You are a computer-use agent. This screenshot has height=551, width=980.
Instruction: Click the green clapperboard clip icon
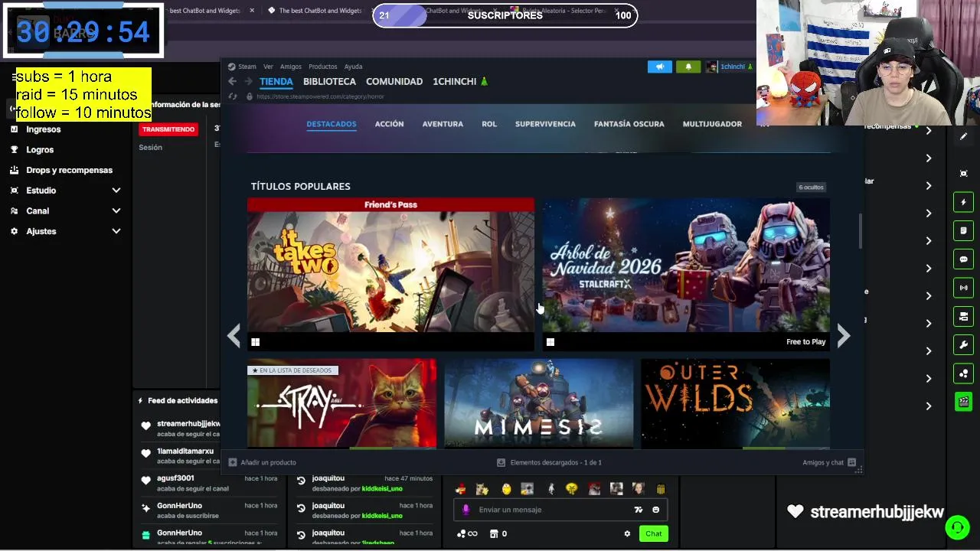[x=963, y=402]
